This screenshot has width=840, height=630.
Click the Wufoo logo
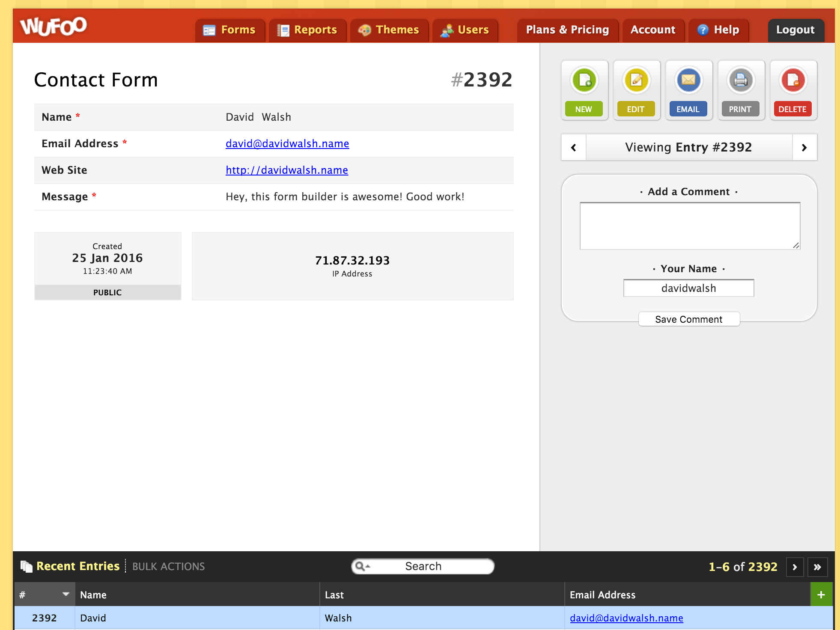coord(54,26)
